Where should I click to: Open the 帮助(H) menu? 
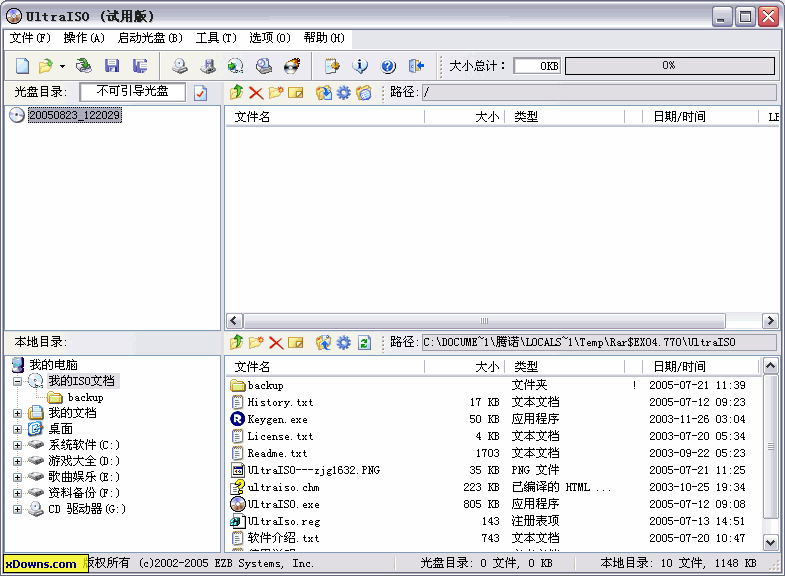(324, 38)
